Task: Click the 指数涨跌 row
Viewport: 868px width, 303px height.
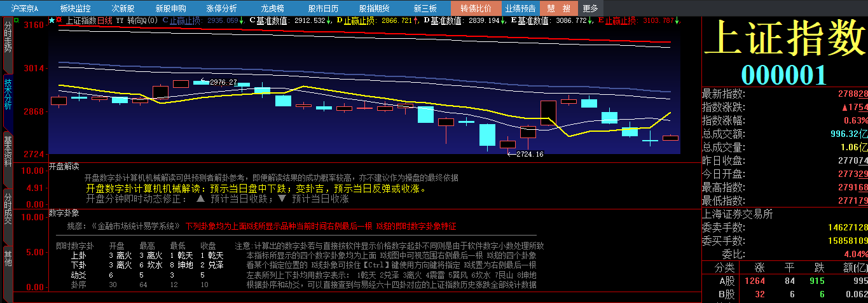Action: pyautogui.click(x=785, y=107)
